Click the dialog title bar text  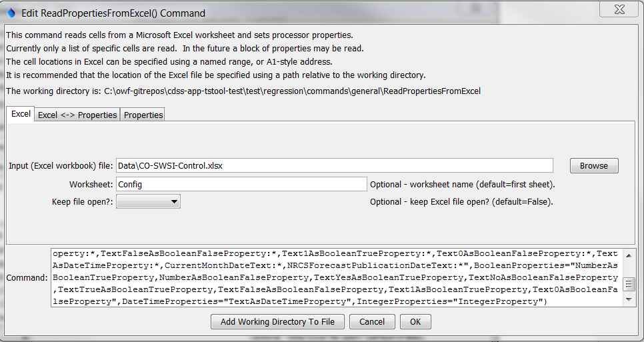pos(113,13)
